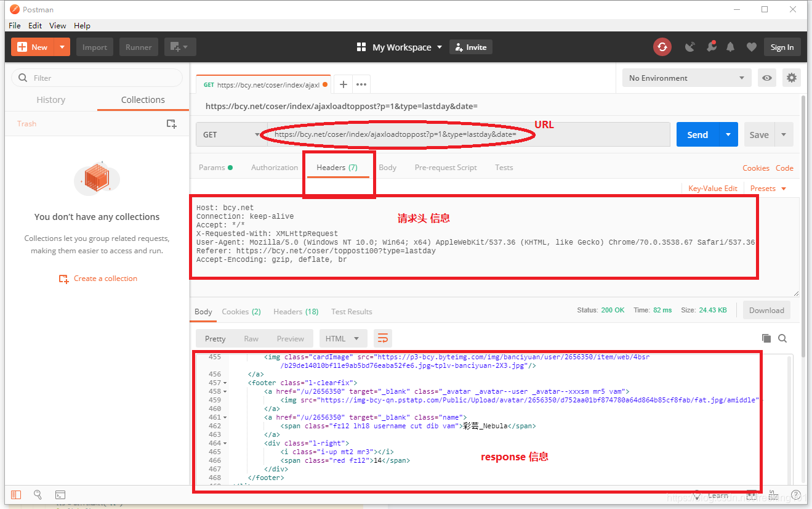Open find and replace in status bar

[x=38, y=494]
